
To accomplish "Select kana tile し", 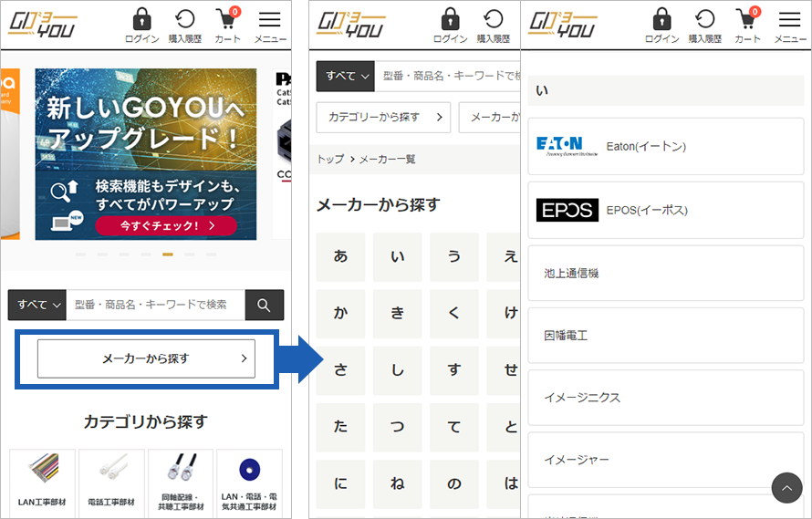I will pos(398,370).
